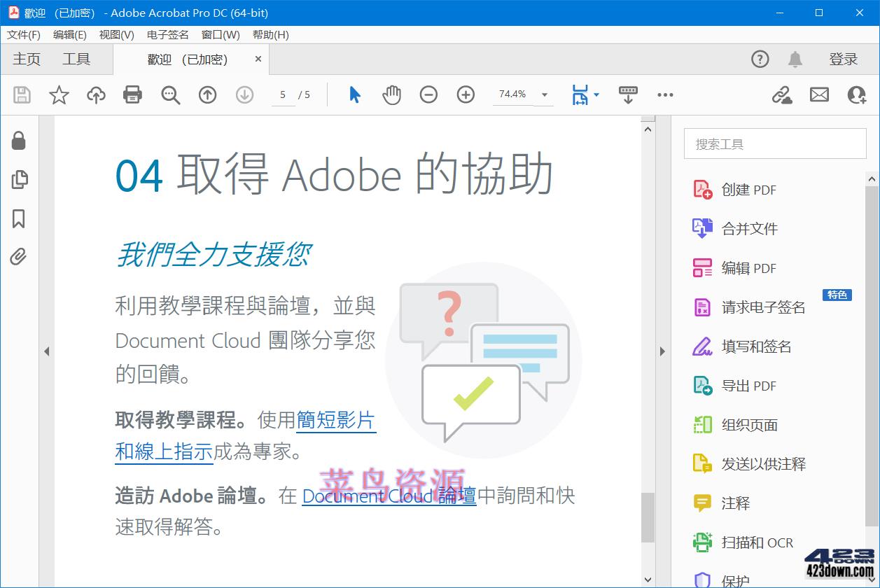Click the Attachments paperclip icon

tap(19, 257)
